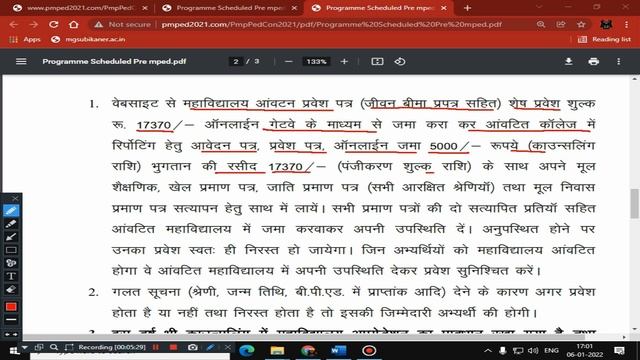
Task: Select the effects tool under rectangle
Action: pos(11,263)
